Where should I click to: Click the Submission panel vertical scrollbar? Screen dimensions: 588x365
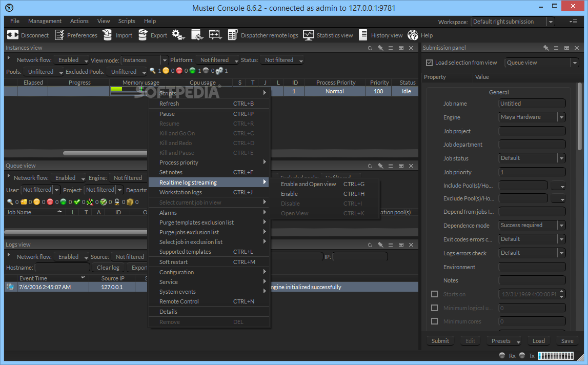[580, 117]
